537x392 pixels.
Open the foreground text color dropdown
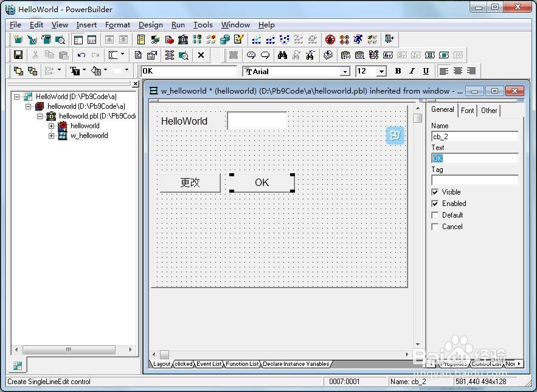coord(85,70)
